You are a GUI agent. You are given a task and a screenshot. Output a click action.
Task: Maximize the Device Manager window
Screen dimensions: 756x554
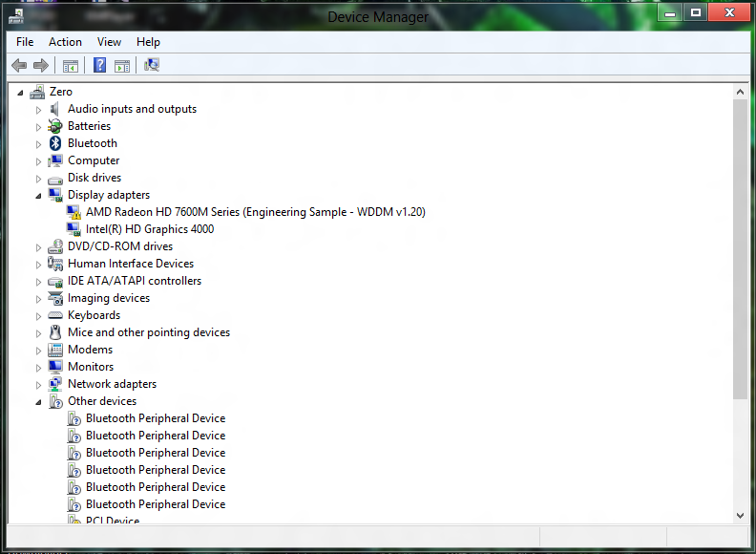click(695, 12)
